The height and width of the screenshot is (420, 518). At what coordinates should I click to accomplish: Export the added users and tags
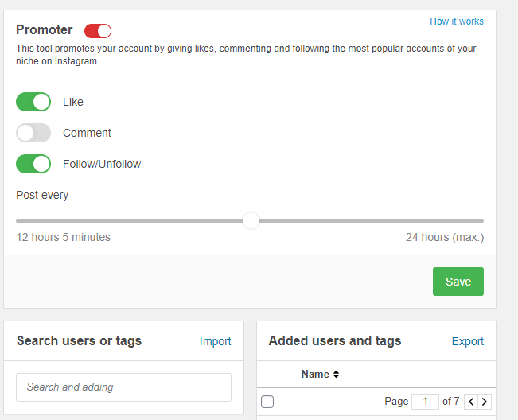467,341
